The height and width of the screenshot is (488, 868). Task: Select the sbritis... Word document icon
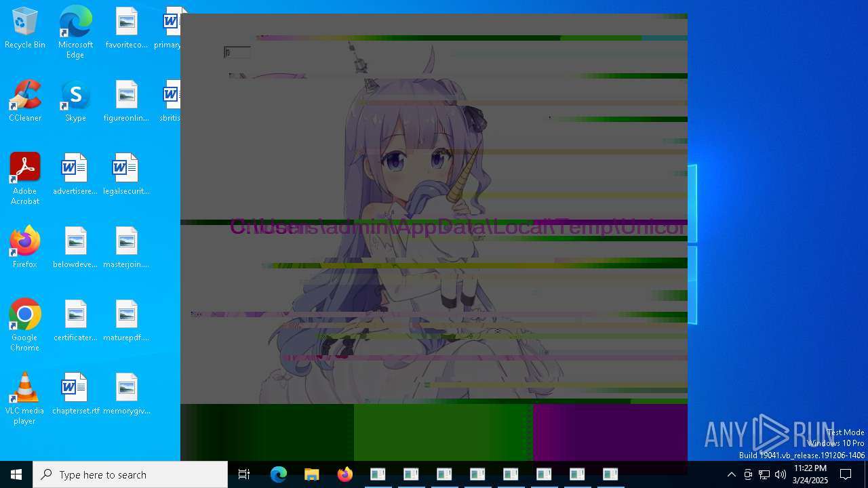click(x=170, y=102)
